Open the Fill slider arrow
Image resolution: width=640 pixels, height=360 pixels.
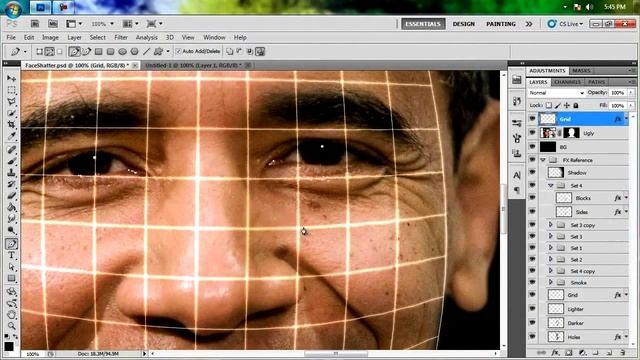pos(631,105)
